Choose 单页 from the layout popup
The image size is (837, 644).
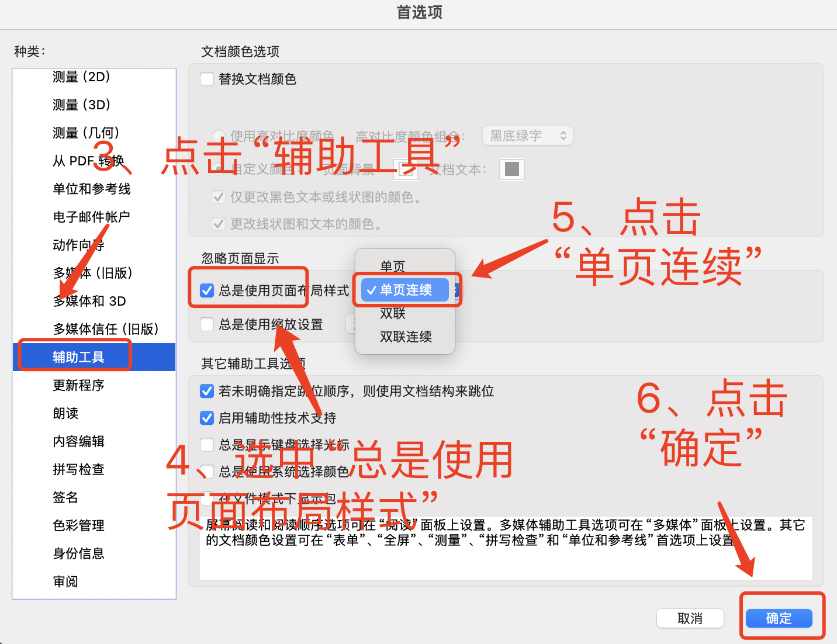404,266
